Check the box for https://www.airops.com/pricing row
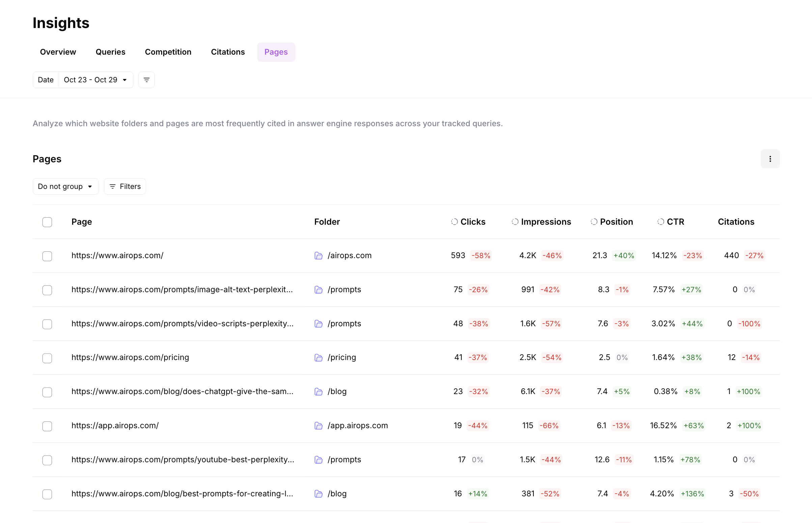This screenshot has height=523, width=812. point(47,358)
